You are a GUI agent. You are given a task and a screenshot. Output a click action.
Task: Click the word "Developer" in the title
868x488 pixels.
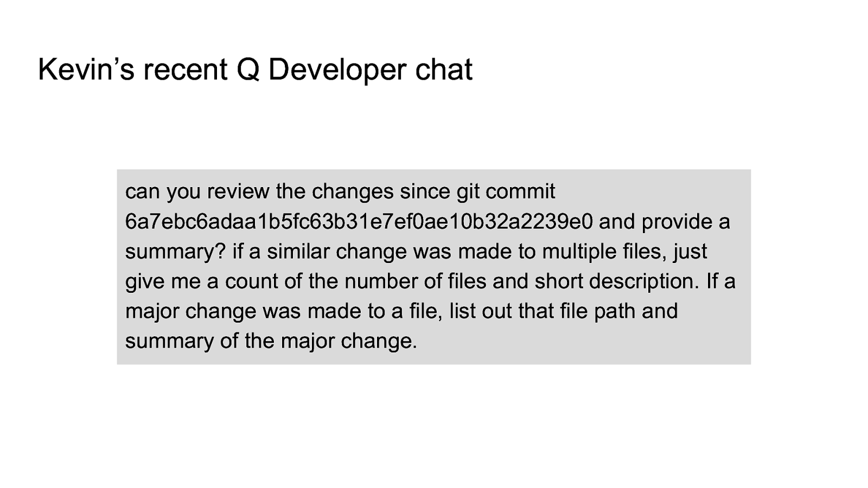337,70
